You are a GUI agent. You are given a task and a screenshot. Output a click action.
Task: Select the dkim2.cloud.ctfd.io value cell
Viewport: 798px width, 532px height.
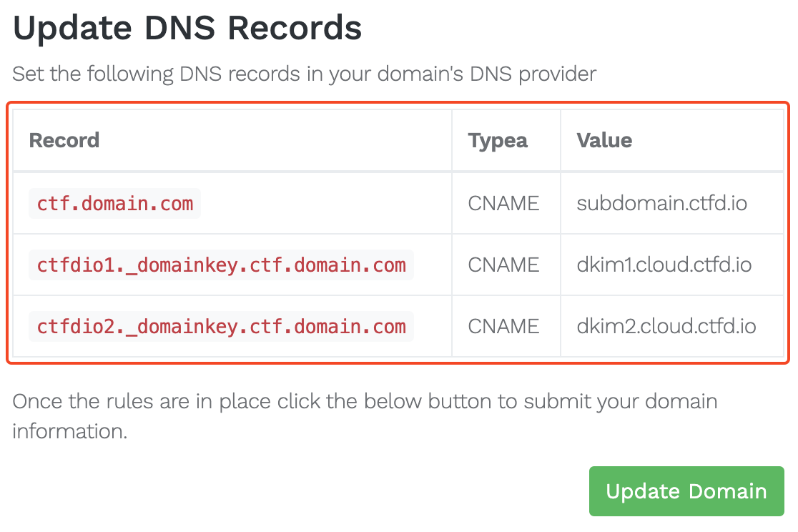[x=666, y=327]
